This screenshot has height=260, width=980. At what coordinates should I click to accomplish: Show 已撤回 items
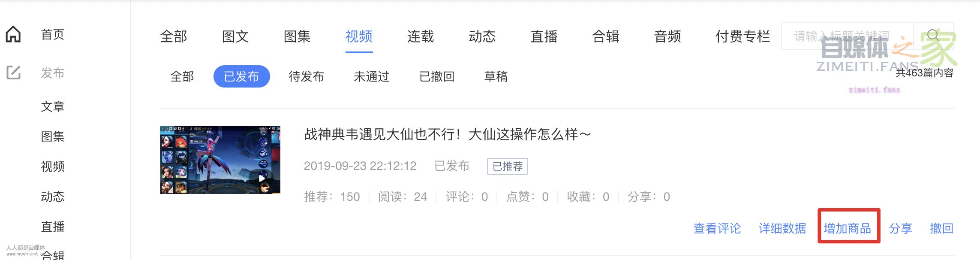click(436, 76)
